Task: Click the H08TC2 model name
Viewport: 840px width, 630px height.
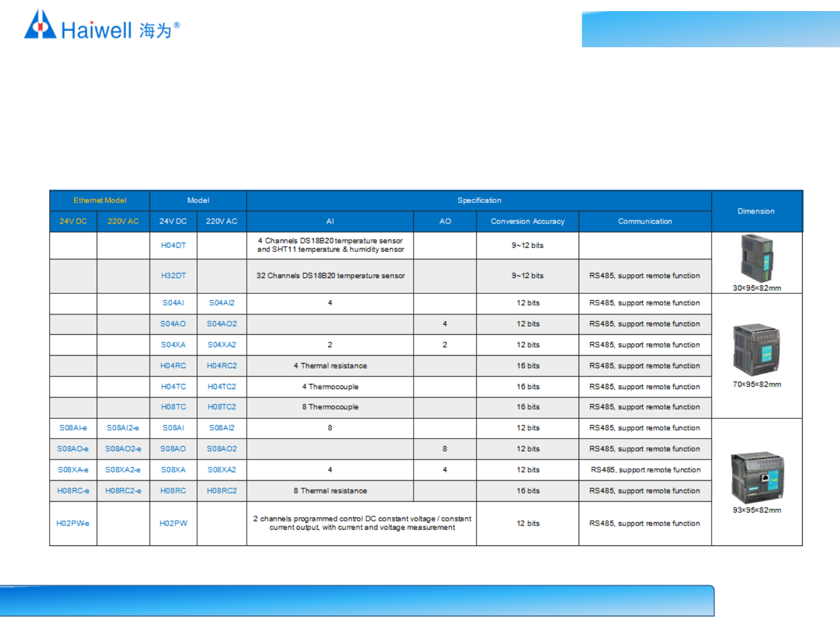Action: tap(222, 407)
